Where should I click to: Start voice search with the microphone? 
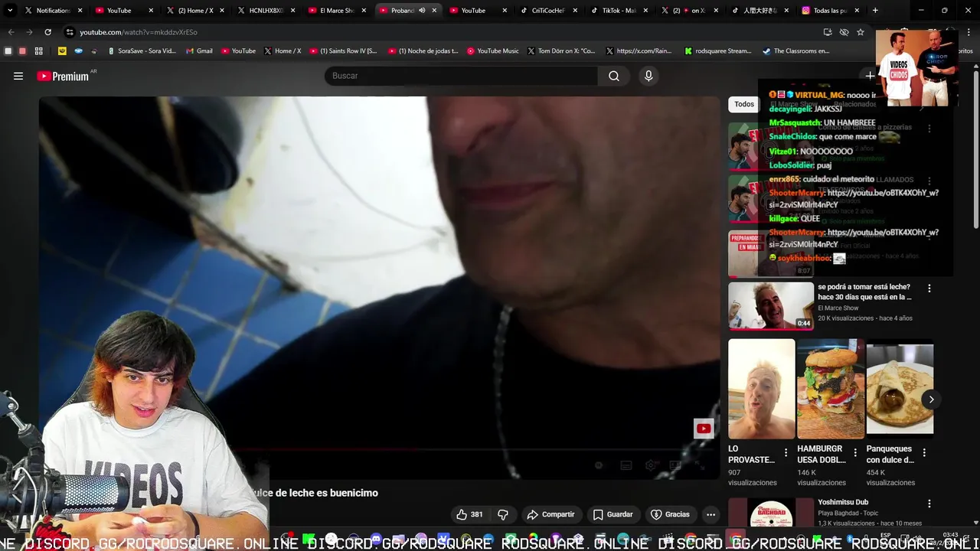[x=648, y=76]
